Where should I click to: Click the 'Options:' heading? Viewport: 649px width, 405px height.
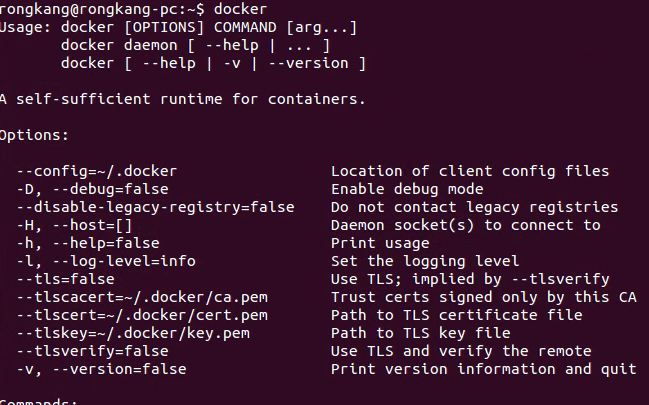point(34,135)
